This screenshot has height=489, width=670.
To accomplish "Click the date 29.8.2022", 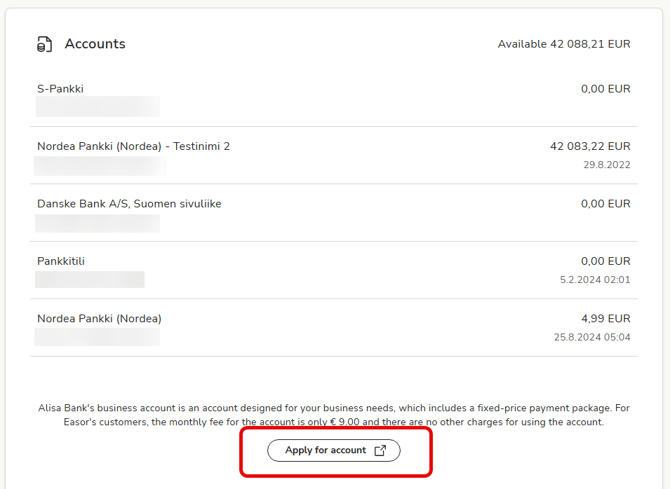I will [x=607, y=165].
